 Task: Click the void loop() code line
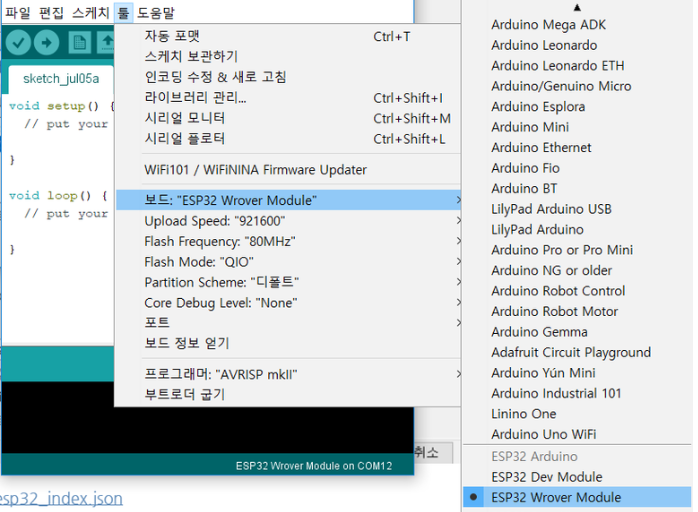coord(58,195)
